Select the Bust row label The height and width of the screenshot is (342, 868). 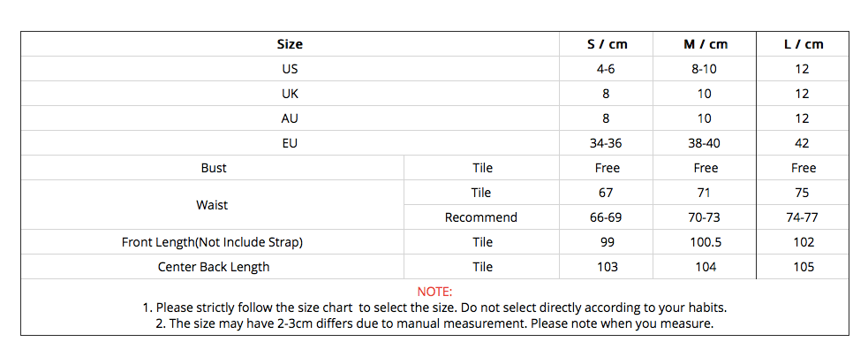tap(214, 168)
